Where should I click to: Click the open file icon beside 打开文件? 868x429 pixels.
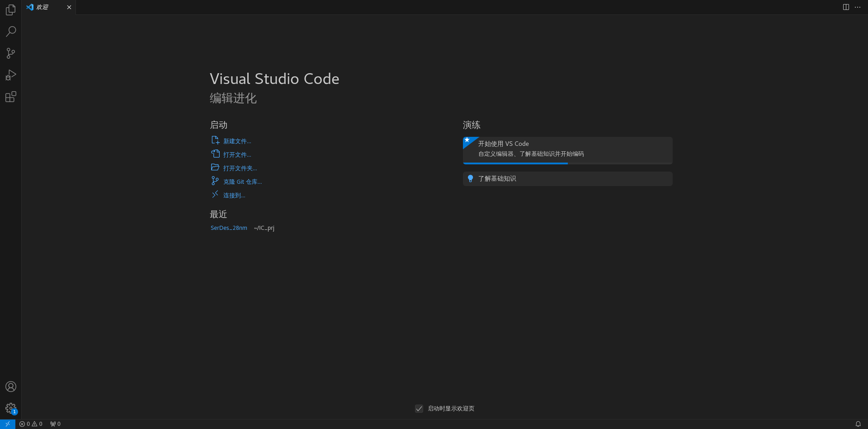(x=215, y=154)
